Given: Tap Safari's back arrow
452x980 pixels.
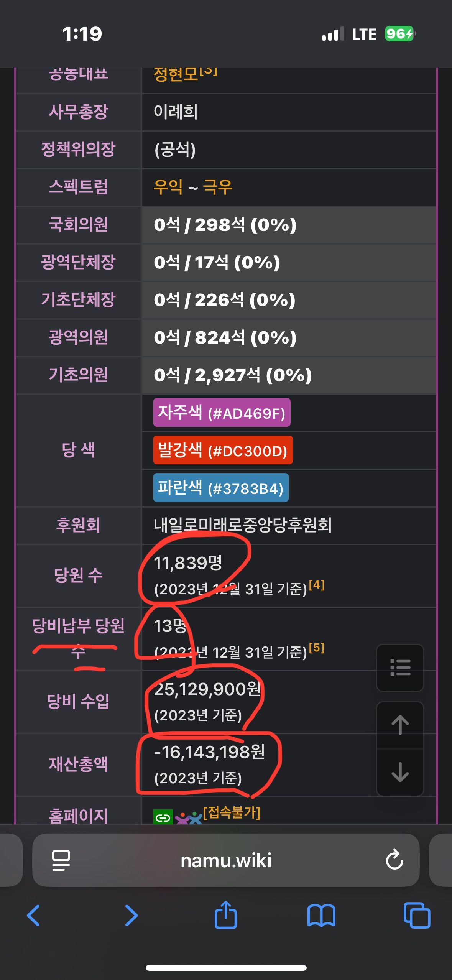Looking at the screenshot, I should pos(33,915).
